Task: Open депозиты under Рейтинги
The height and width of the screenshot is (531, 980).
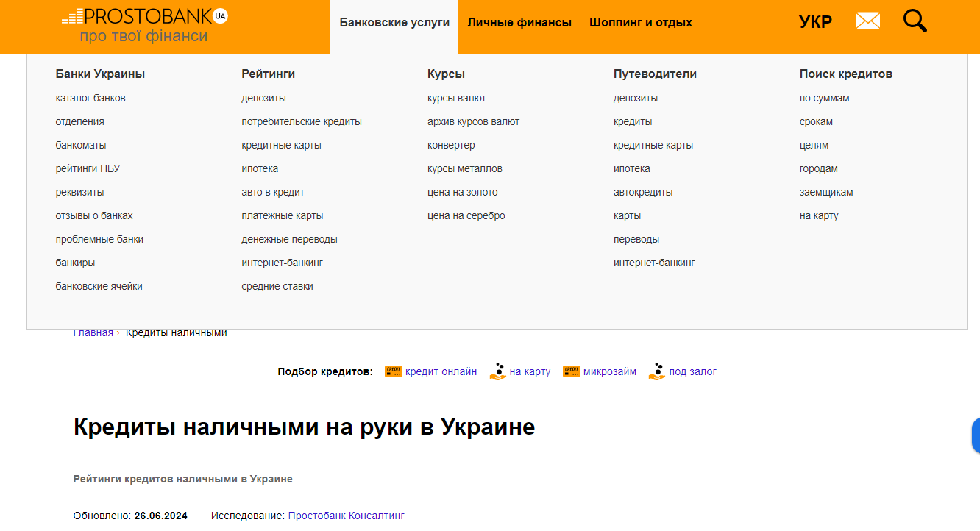Action: pos(264,98)
